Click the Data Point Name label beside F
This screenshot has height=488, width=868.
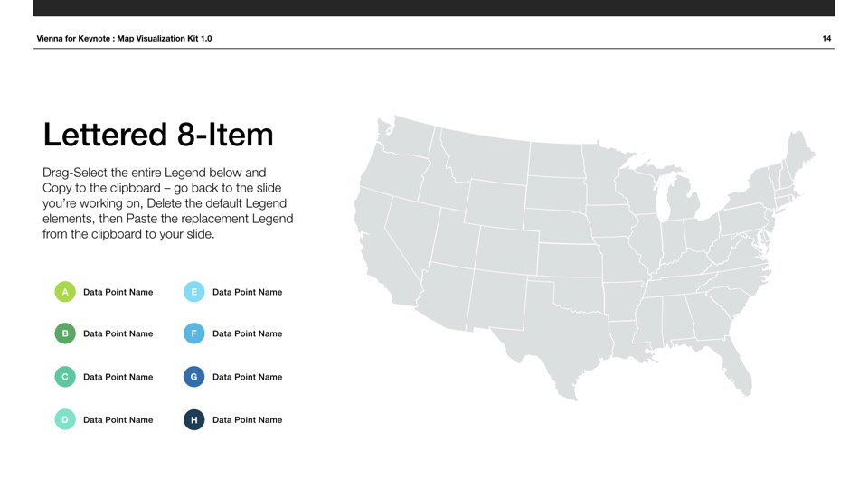pos(247,333)
